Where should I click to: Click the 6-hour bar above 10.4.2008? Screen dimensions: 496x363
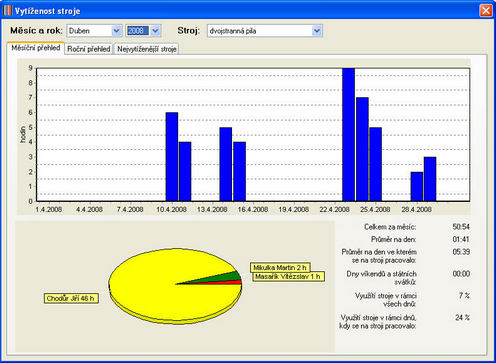172,157
